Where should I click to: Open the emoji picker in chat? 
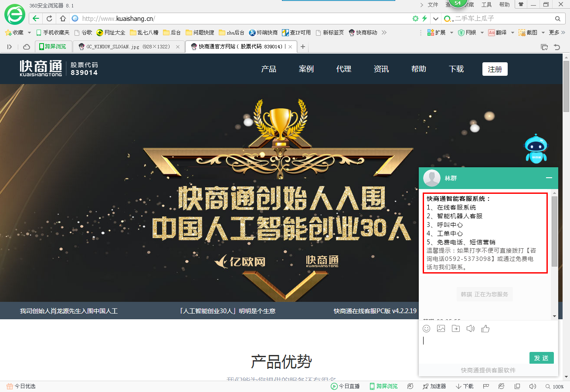coord(427,328)
